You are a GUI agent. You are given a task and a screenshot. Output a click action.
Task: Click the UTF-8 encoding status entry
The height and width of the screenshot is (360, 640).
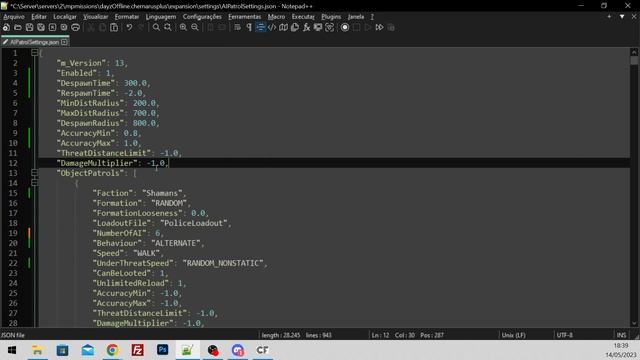(564, 335)
